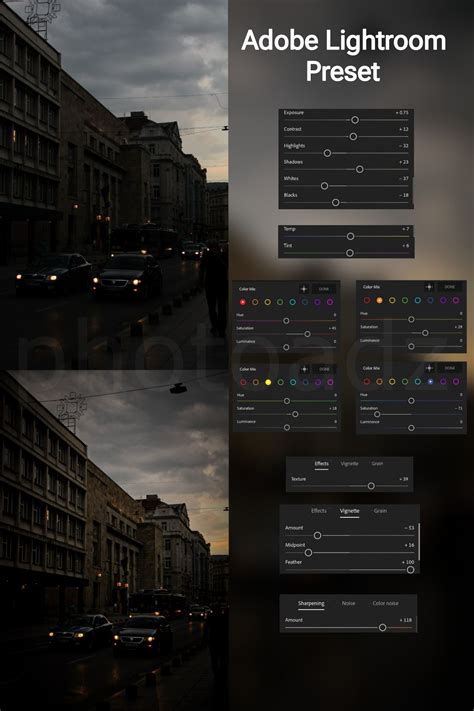
Task: Select the Sharpening tab
Action: (311, 604)
